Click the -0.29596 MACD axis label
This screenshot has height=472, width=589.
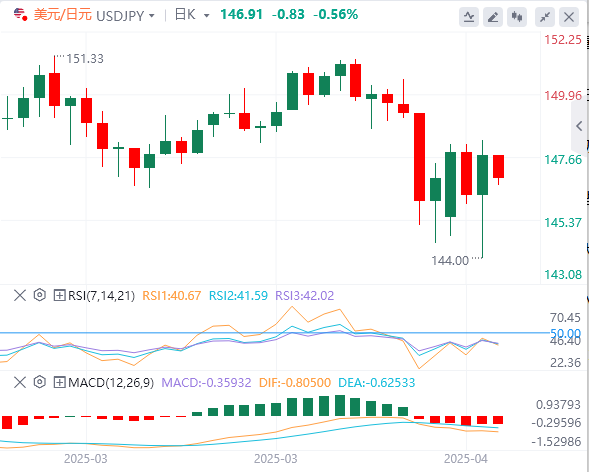tap(556, 423)
